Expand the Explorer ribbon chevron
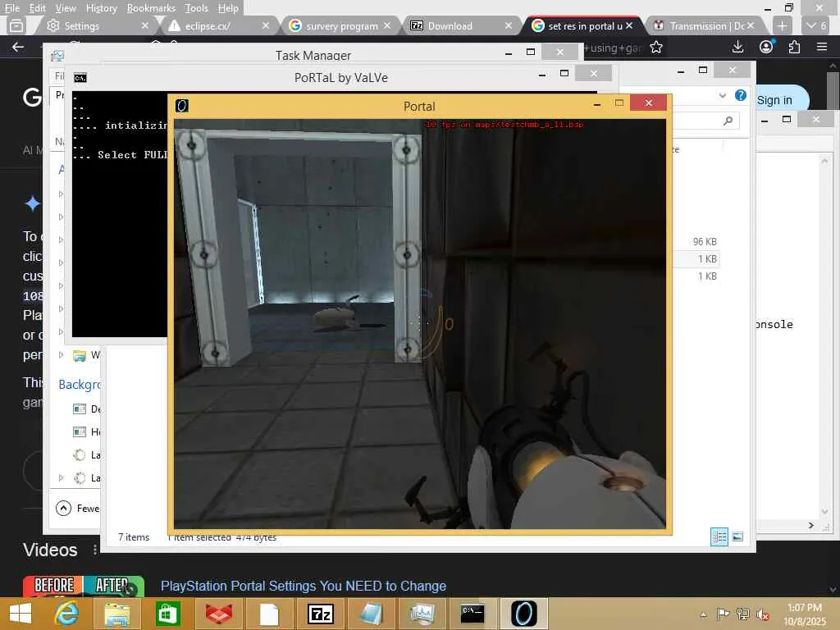This screenshot has height=630, width=840. [x=722, y=95]
